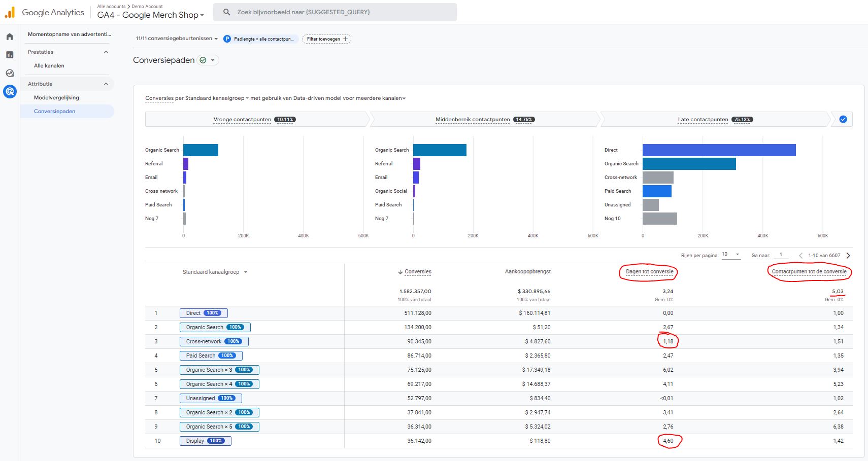
Task: Collapse the Prestaties section
Action: coord(106,52)
